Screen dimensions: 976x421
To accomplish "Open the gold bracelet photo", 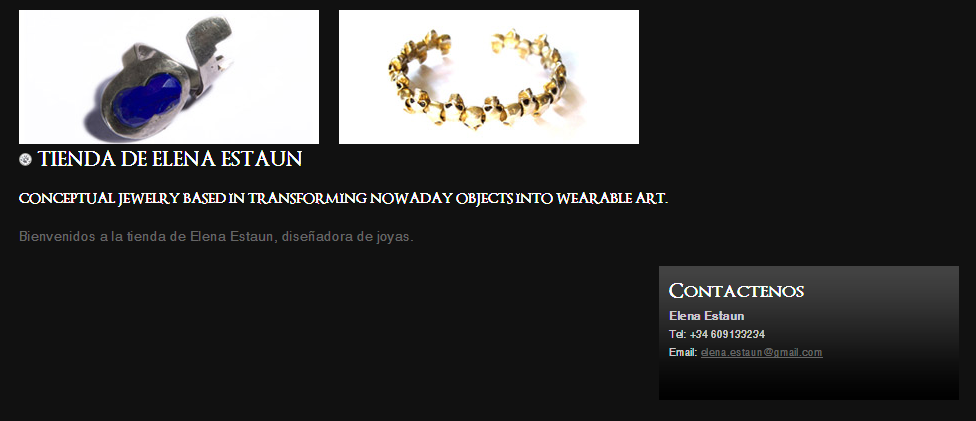I will click(489, 77).
